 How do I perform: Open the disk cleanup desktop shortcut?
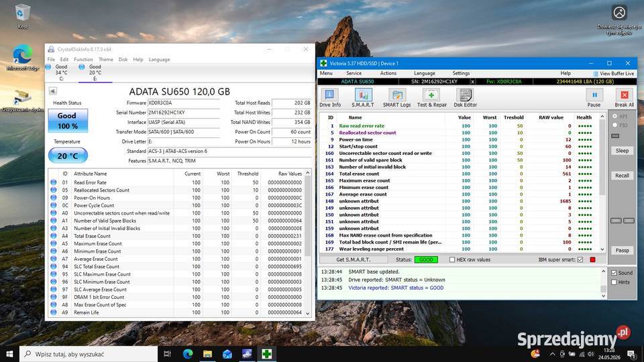(x=23, y=101)
